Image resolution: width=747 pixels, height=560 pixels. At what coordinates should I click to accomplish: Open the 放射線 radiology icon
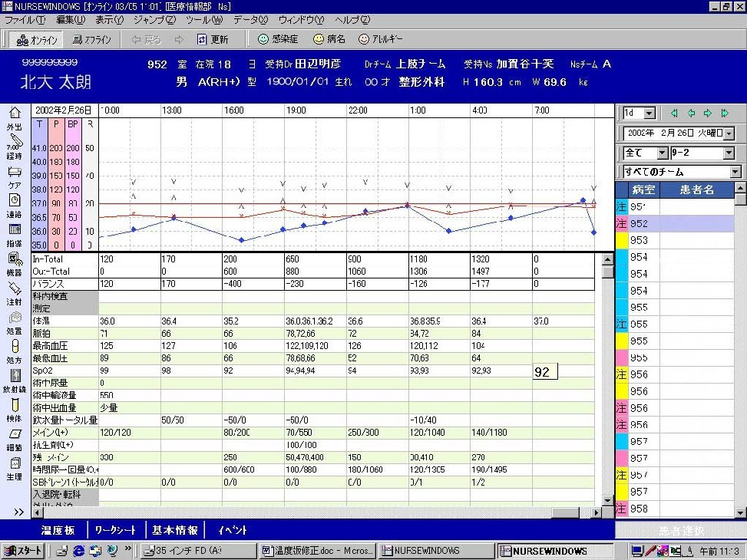(x=15, y=375)
